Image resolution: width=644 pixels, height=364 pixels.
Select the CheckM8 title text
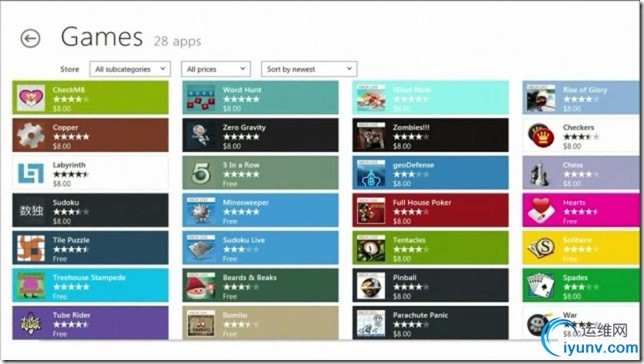(x=69, y=90)
